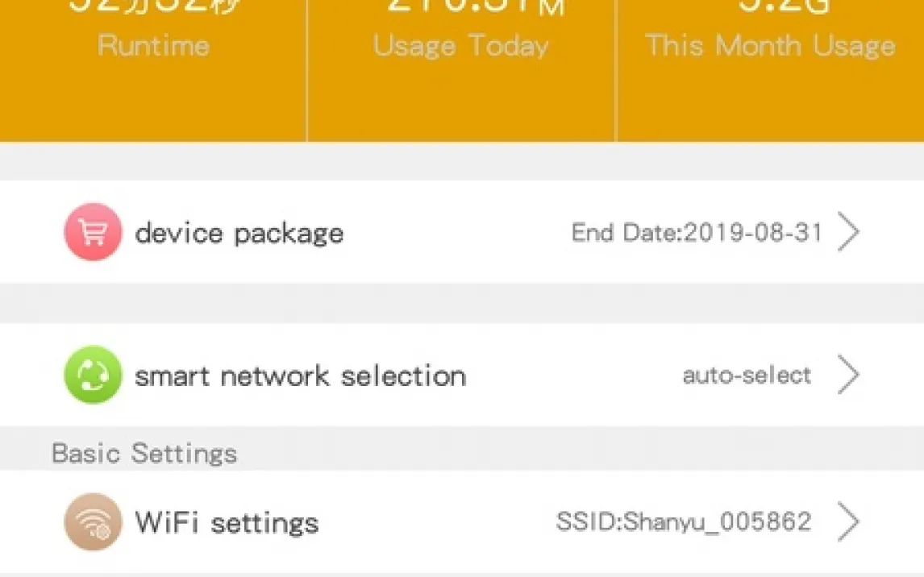Open the device package entry
This screenshot has width=924, height=577.
239,233
